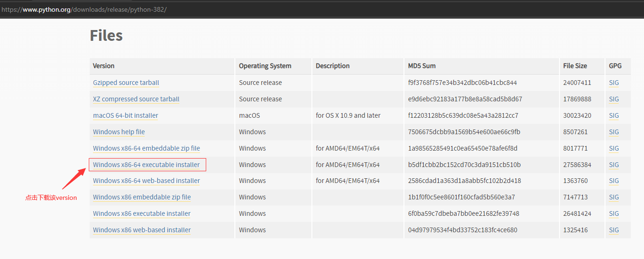Click SIG link in macOS installer row

tap(614, 115)
